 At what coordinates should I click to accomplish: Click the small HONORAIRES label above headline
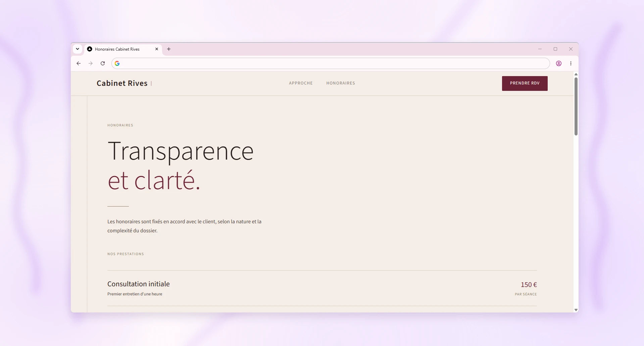pos(120,125)
